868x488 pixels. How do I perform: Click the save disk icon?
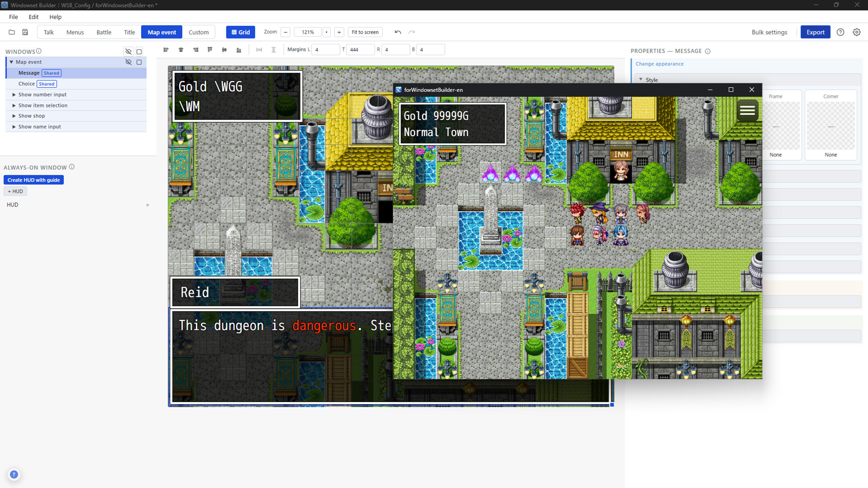click(25, 32)
